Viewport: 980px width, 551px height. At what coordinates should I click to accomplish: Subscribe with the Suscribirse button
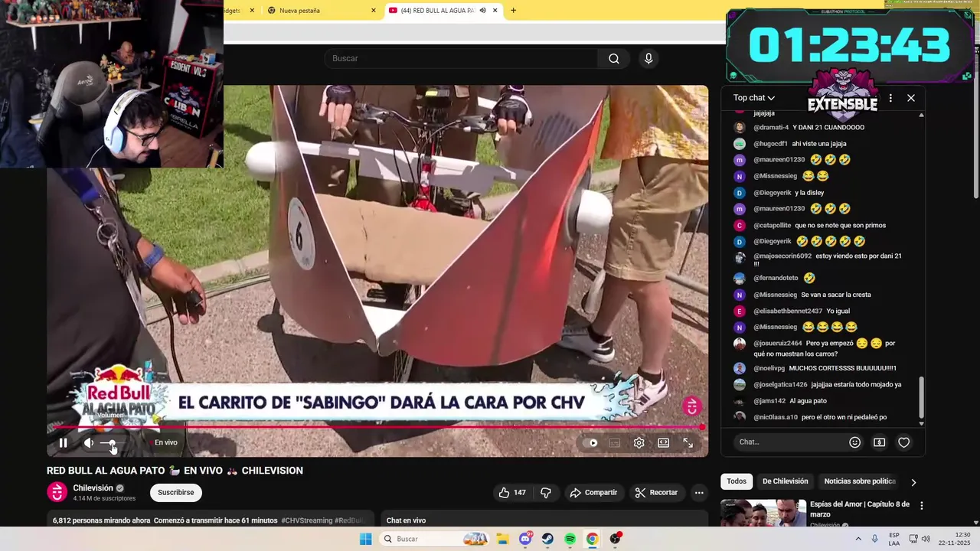(176, 492)
